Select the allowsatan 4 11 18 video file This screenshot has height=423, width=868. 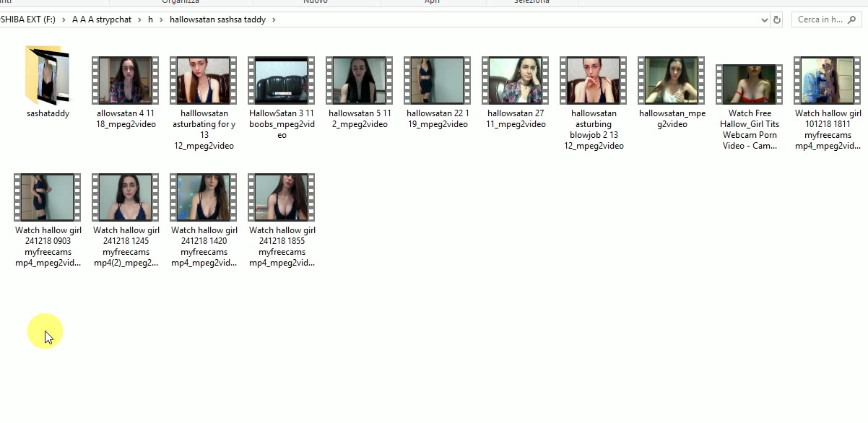pyautogui.click(x=125, y=80)
